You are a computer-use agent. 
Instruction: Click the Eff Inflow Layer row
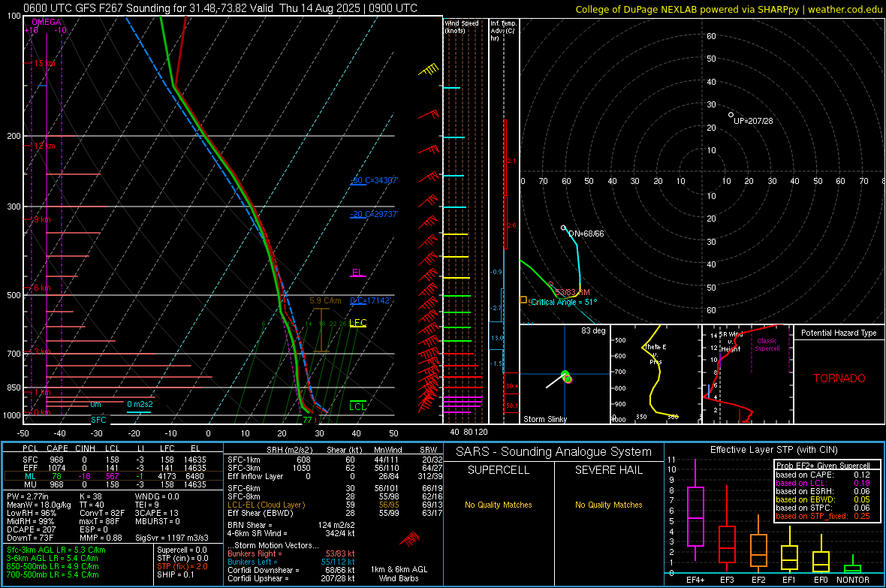click(x=335, y=476)
